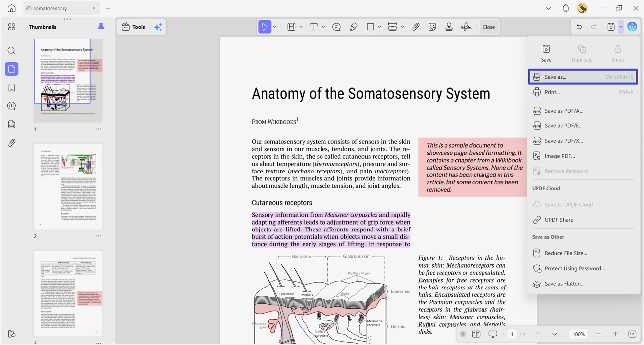This screenshot has height=345, width=644.
Task: Zoom out with minus button
Action: [x=598, y=334]
